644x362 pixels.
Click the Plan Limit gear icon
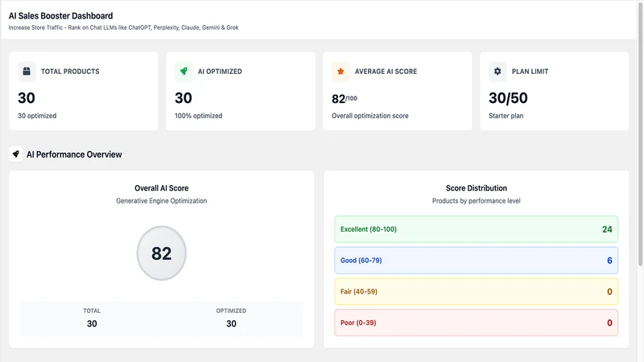click(497, 72)
